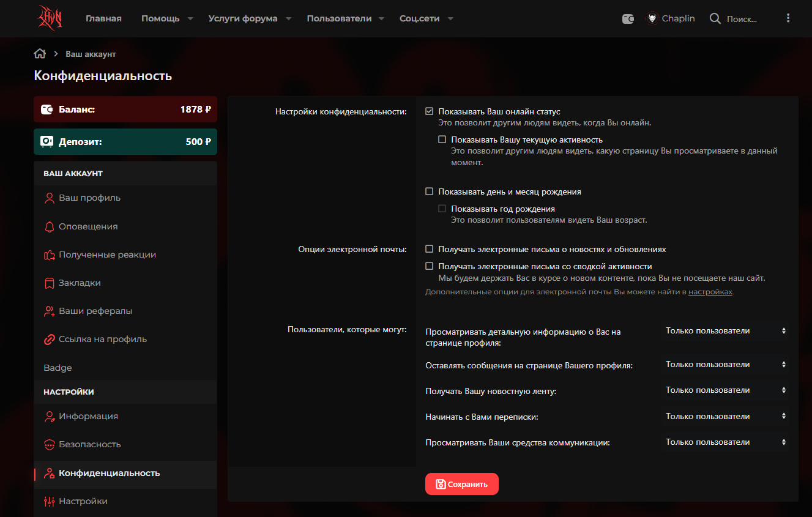Open dropdown for Просматривать детальную информацию

pyautogui.click(x=725, y=331)
